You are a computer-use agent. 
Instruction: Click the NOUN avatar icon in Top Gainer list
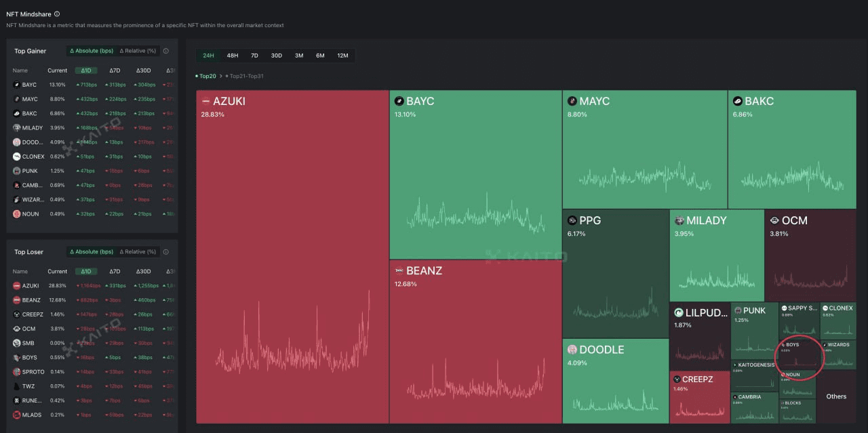[16, 213]
